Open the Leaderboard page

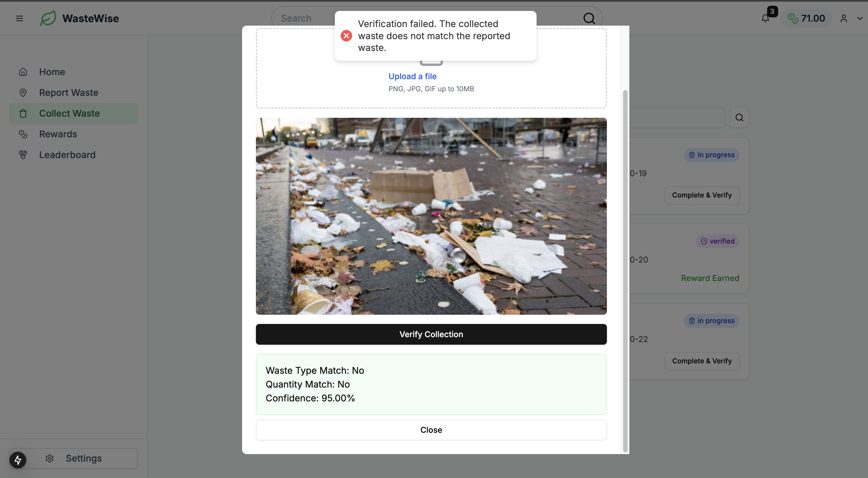pyautogui.click(x=67, y=155)
